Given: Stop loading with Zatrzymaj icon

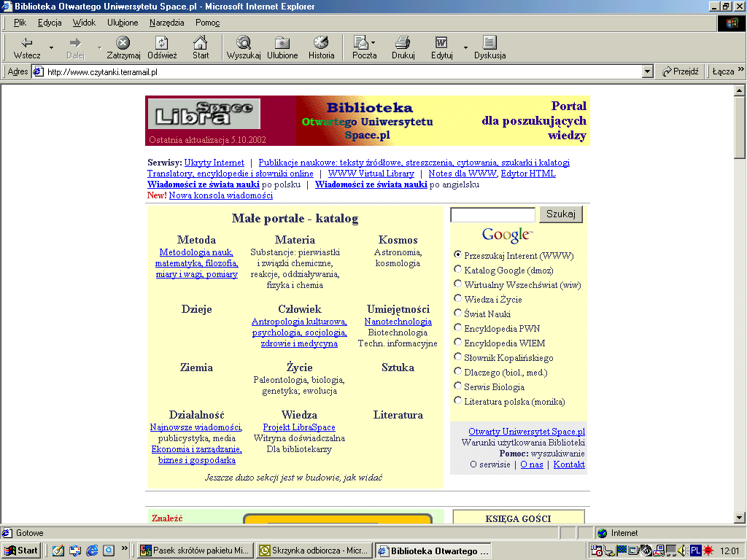Looking at the screenshot, I should pos(123,43).
